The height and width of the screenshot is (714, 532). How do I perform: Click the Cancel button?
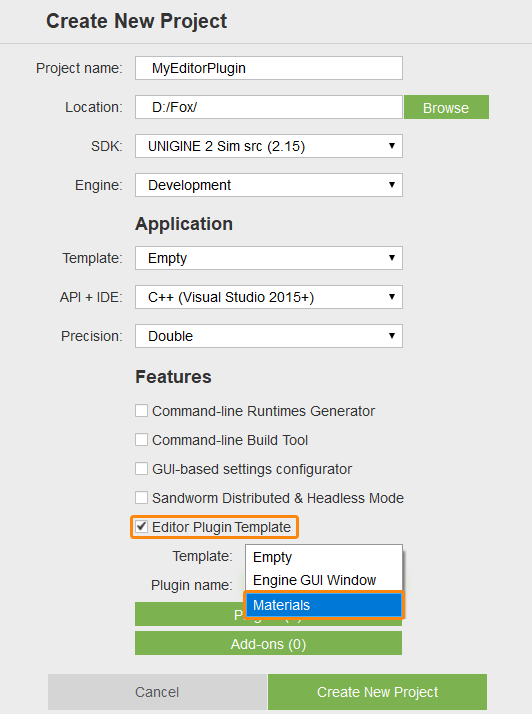click(x=157, y=692)
